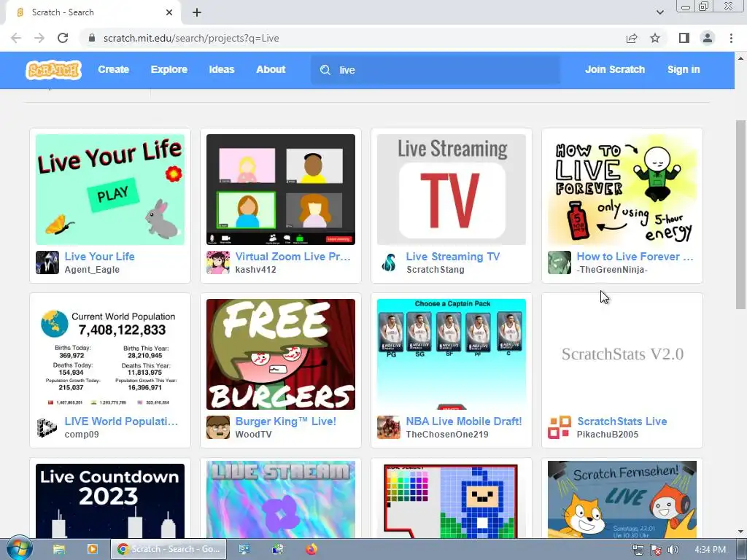Click Live Your Life title link
The image size is (747, 560).
(x=99, y=257)
